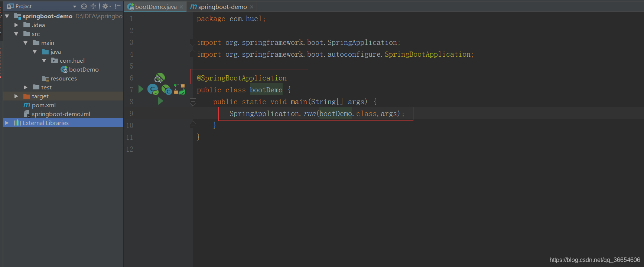Image resolution: width=644 pixels, height=267 pixels.
Task: Click SpringApplication.run call on line 9
Action: coord(317,113)
